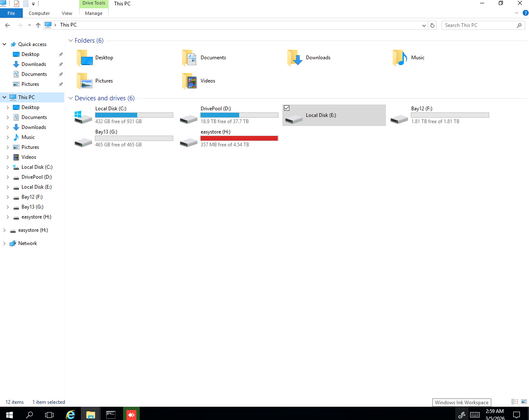The width and height of the screenshot is (529, 420).
Task: Switch to details view in status bar
Action: pos(515,402)
